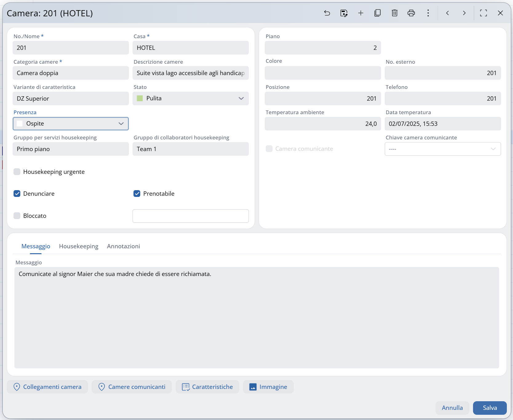Click the green Pulita status color swatch
The height and width of the screenshot is (420, 513).
click(140, 98)
